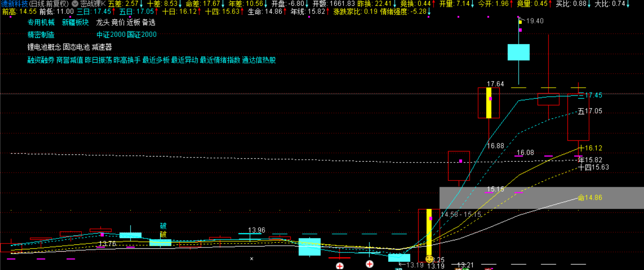Click the 融资融券 tag

pos(41,60)
